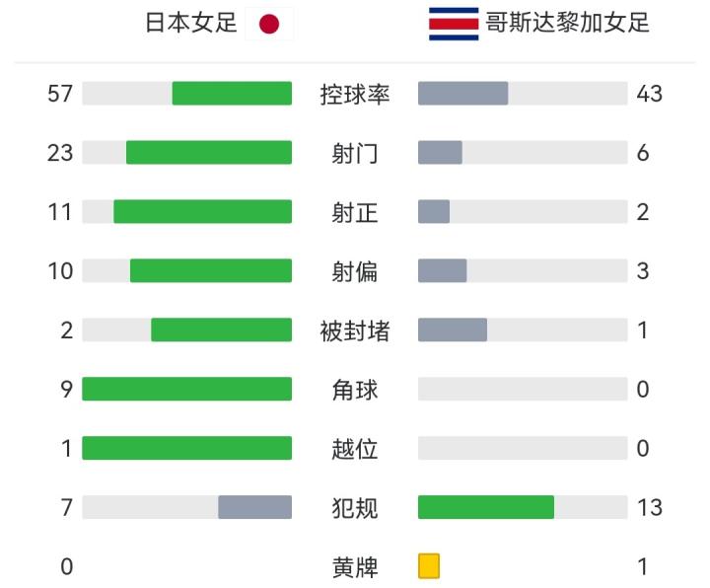Open the 日本女足 team name
Image resolution: width=710 pixels, height=588 pixels.
pos(192,24)
